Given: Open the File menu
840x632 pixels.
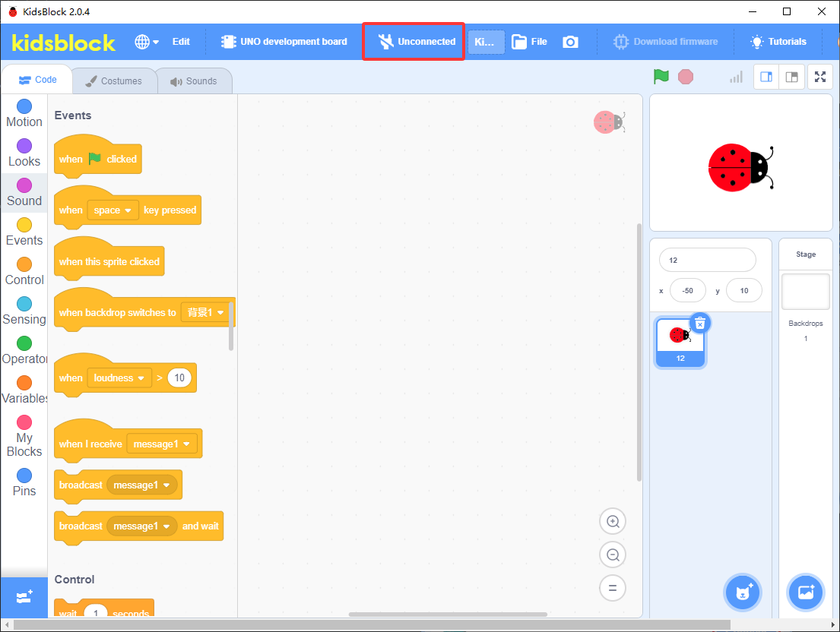Looking at the screenshot, I should (x=529, y=42).
